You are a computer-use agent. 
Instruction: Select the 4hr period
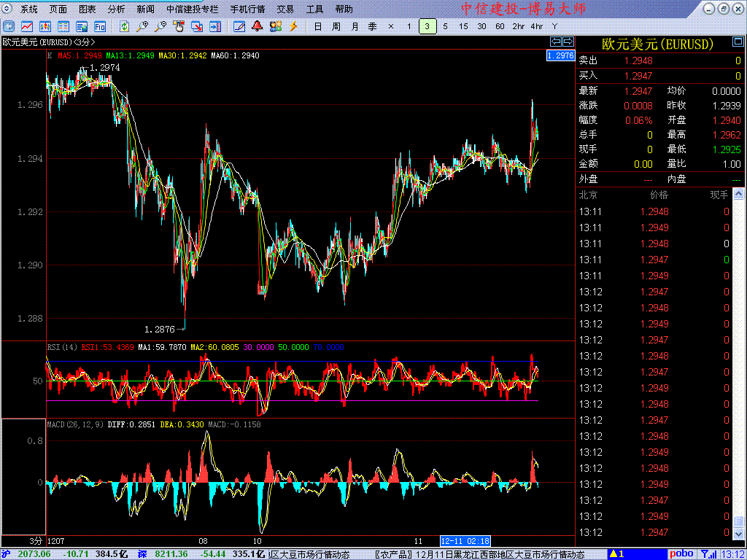[536, 26]
